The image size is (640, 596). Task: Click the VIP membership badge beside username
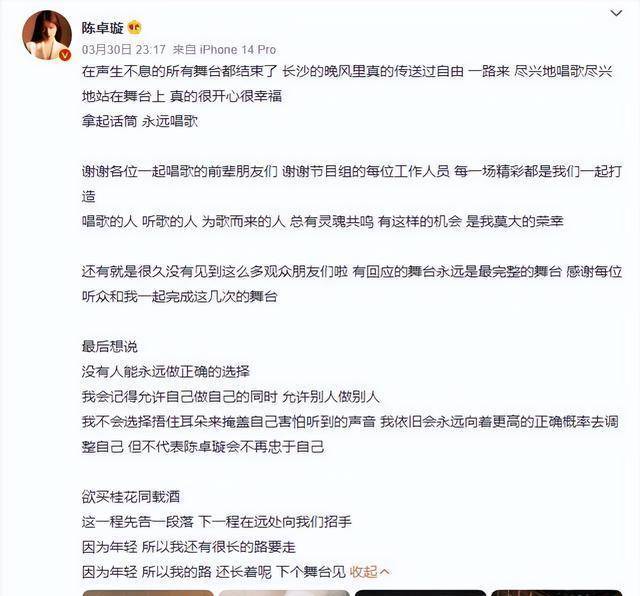point(135,28)
